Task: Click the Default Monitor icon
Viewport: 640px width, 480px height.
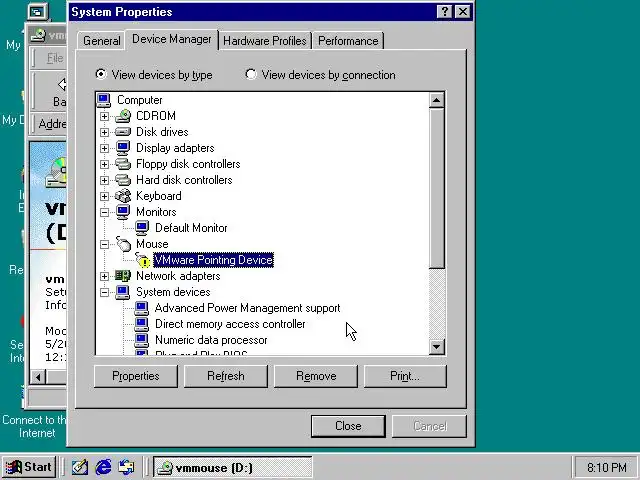Action: point(142,228)
